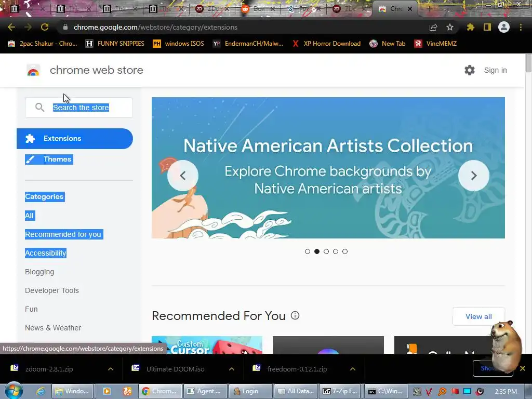This screenshot has height=399, width=532.
Task: Sign in to the web store
Action: pyautogui.click(x=495, y=70)
